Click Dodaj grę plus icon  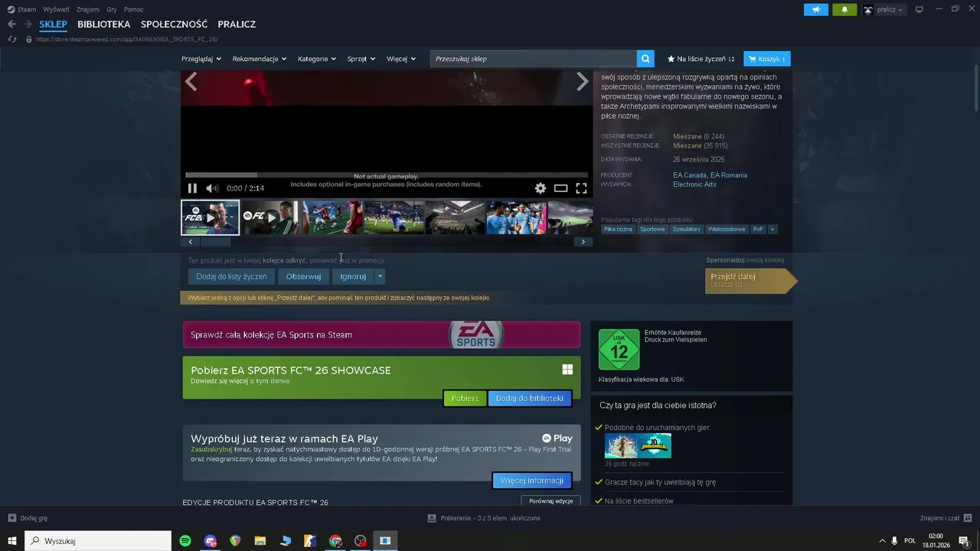coord(11,518)
